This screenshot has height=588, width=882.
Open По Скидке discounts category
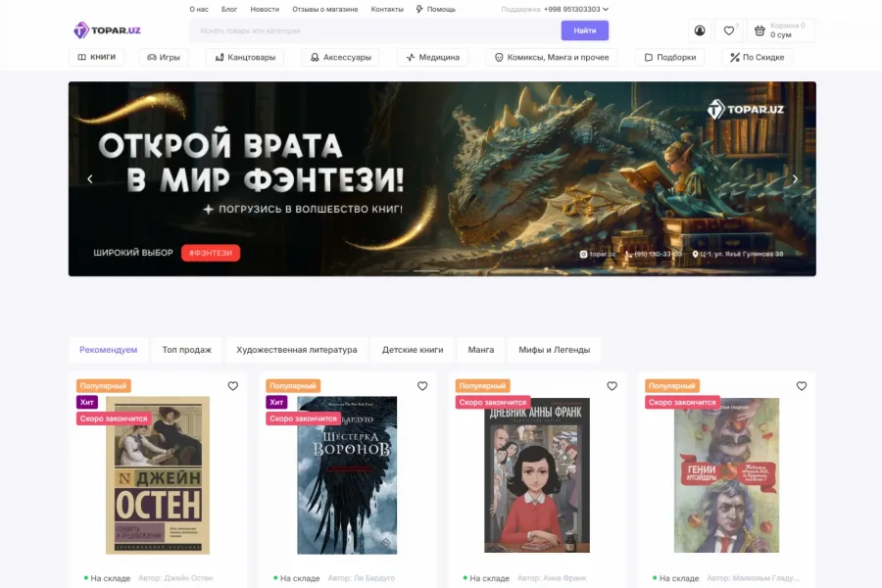pos(758,57)
